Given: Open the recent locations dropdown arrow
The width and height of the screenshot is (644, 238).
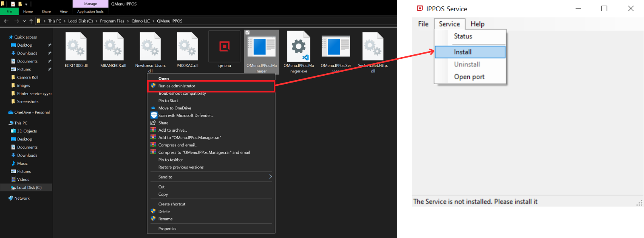Looking at the screenshot, I should pos(24,21).
